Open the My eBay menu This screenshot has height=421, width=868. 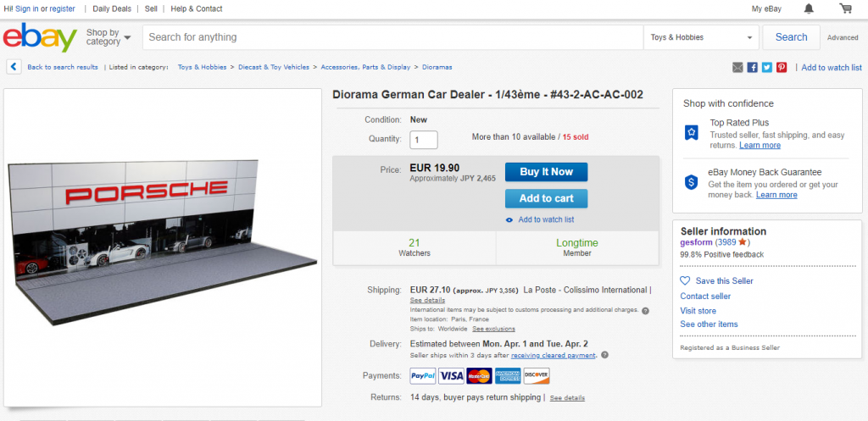click(765, 8)
